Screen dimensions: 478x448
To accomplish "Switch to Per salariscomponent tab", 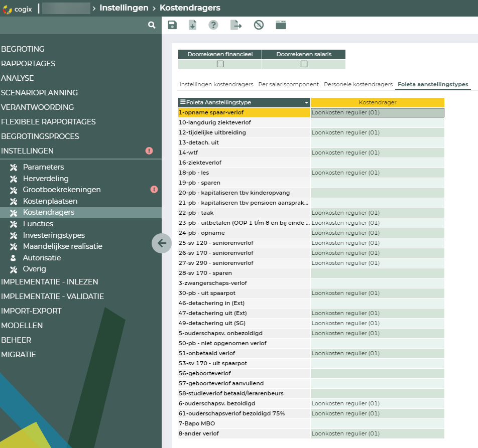I will [288, 84].
